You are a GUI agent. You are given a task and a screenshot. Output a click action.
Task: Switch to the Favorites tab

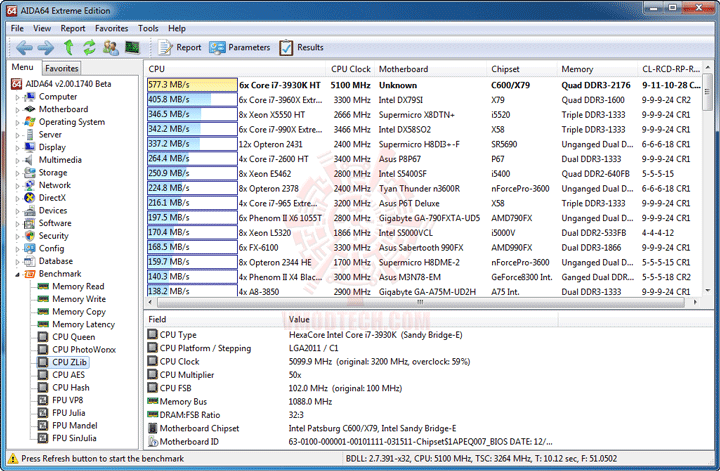pos(62,68)
